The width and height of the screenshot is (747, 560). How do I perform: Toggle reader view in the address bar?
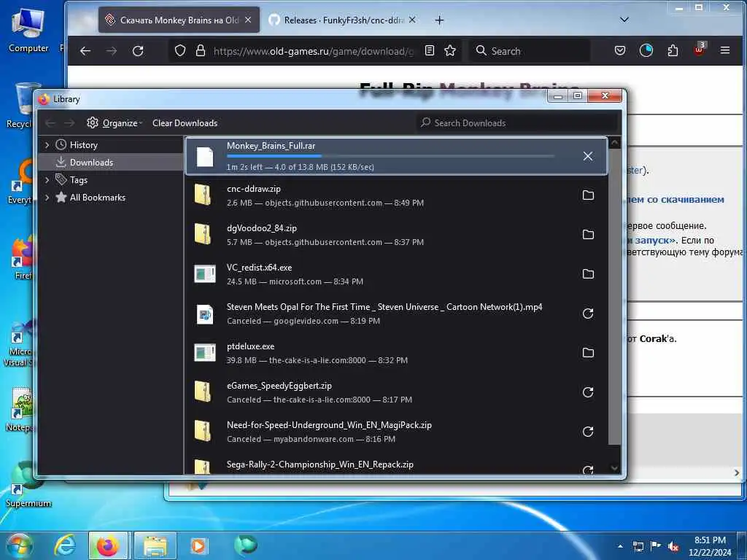(429, 50)
